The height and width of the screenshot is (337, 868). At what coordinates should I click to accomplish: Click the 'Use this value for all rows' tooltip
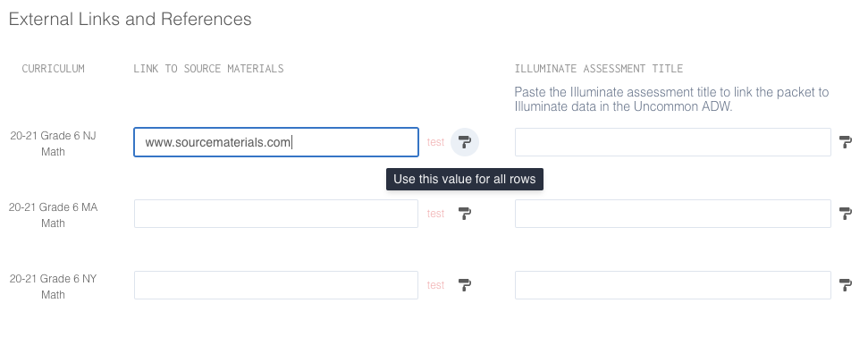(465, 180)
